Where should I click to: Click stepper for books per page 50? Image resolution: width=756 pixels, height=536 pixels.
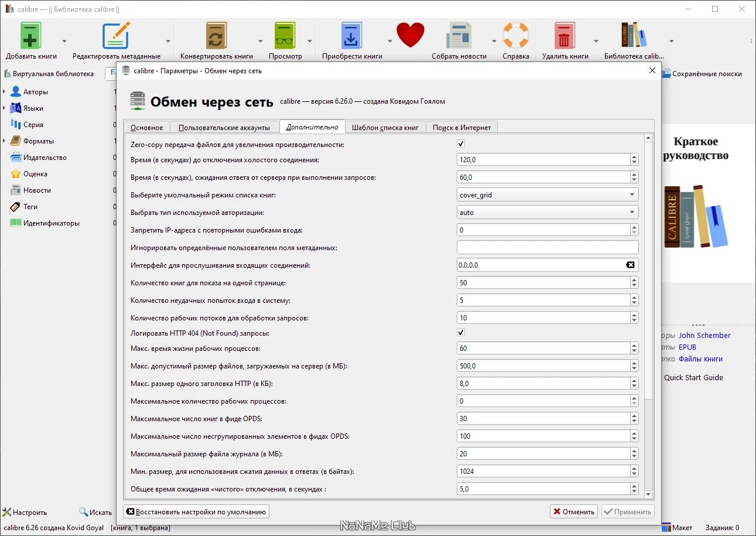click(x=634, y=282)
